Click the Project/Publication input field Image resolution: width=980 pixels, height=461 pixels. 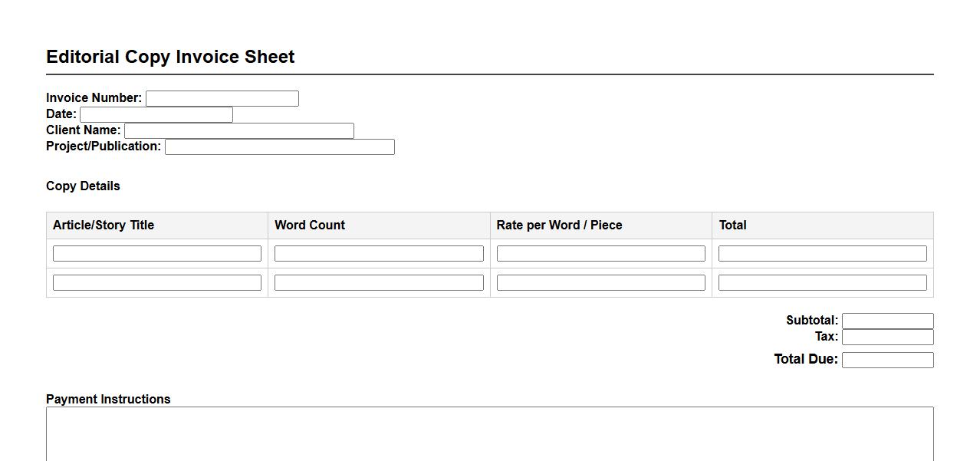(x=279, y=147)
